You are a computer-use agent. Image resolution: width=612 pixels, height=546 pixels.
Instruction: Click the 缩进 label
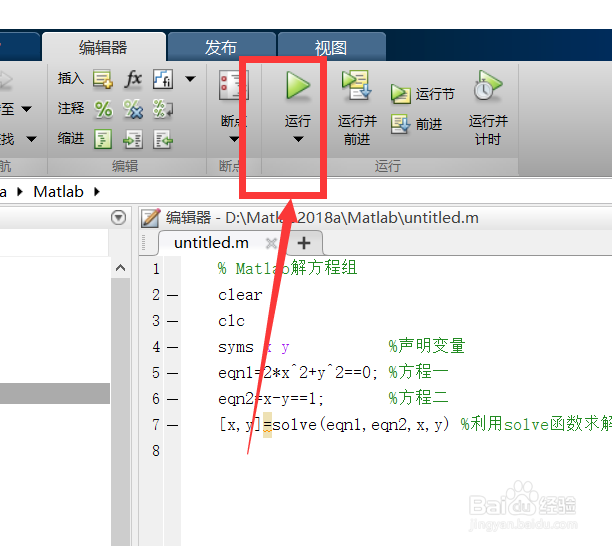coord(71,138)
